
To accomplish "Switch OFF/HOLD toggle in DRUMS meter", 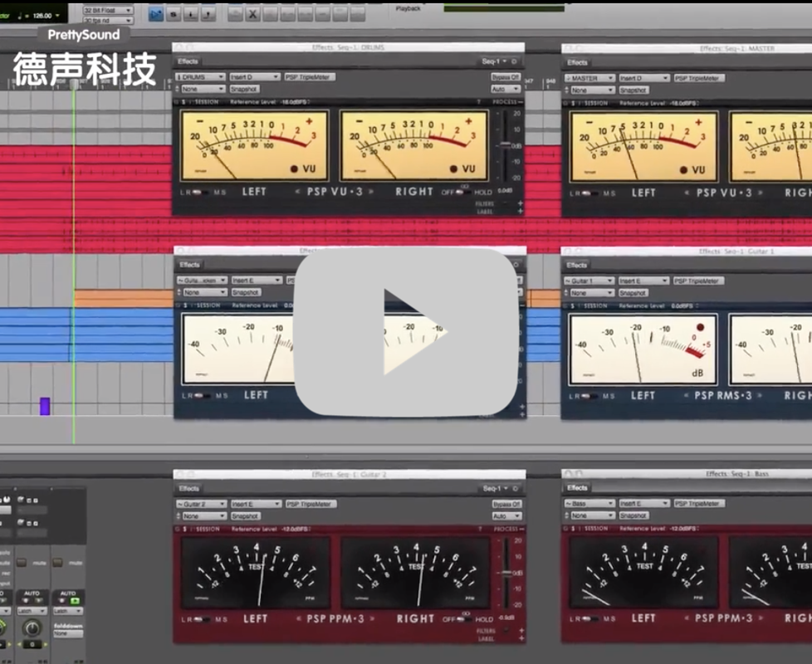I will coord(464,192).
